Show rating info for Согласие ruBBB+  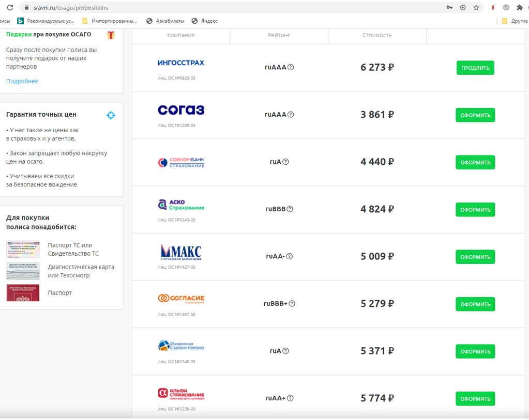tap(292, 303)
